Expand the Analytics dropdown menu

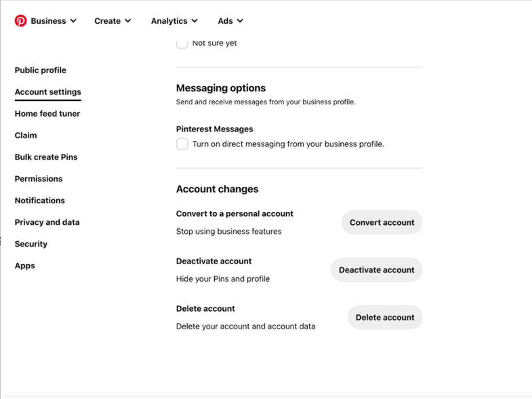pyautogui.click(x=174, y=21)
